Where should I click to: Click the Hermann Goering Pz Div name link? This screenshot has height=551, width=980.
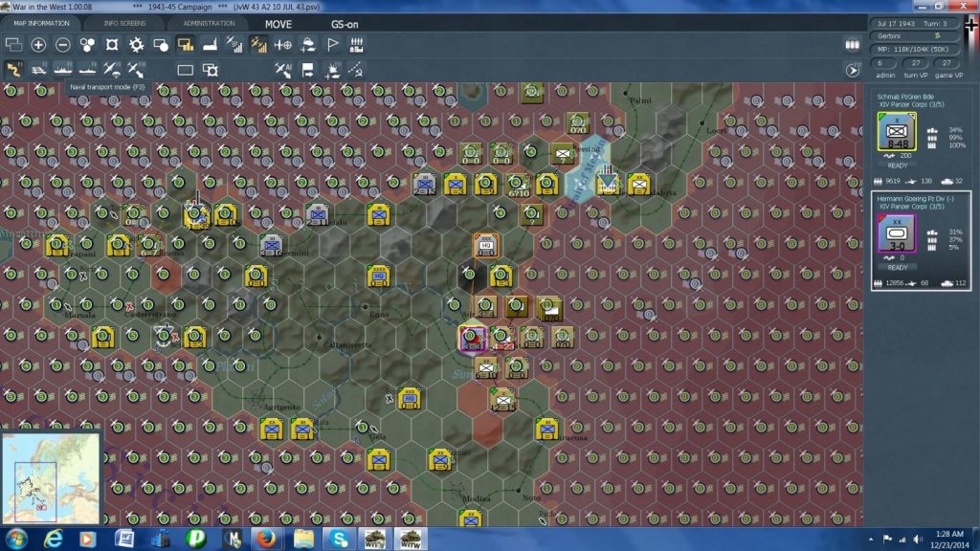(915, 199)
